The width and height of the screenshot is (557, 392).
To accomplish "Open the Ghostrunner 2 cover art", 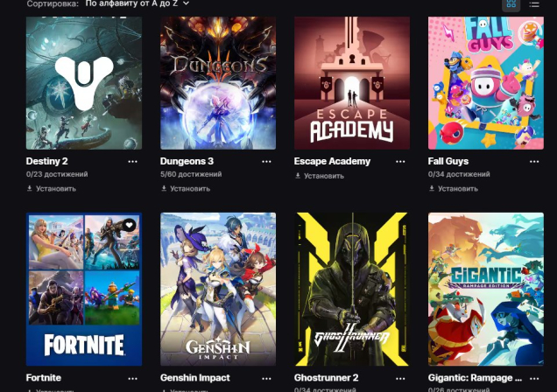I will pos(352,289).
